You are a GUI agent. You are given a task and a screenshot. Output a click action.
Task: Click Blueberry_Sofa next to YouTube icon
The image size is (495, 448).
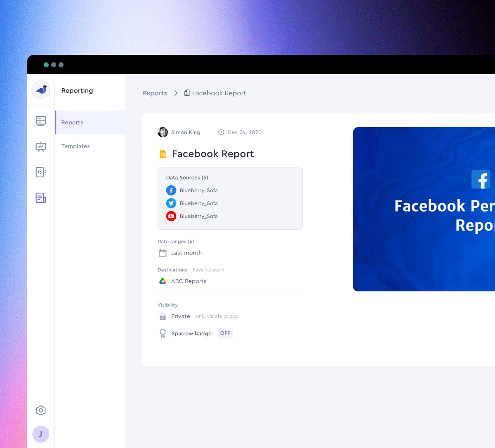click(x=199, y=216)
